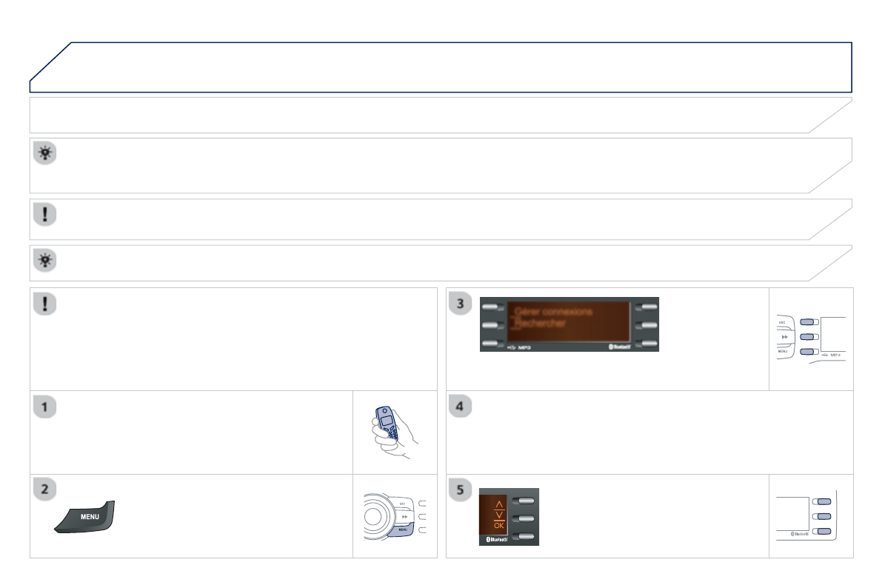
Task: Click the orange up arrow on step 5 screen
Action: pyautogui.click(x=499, y=504)
